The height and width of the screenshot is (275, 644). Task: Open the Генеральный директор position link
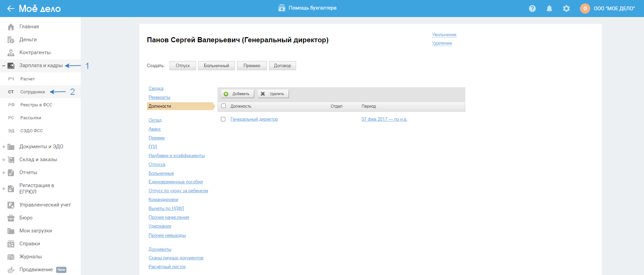[x=254, y=119]
